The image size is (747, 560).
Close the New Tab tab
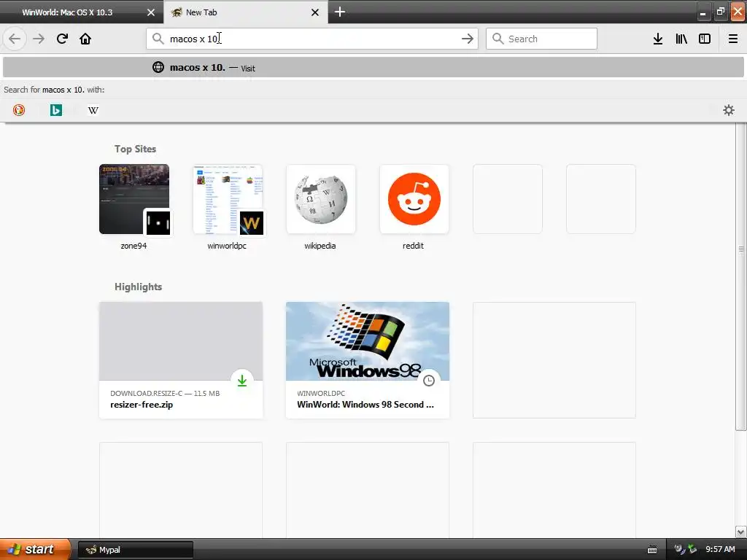[x=315, y=12]
